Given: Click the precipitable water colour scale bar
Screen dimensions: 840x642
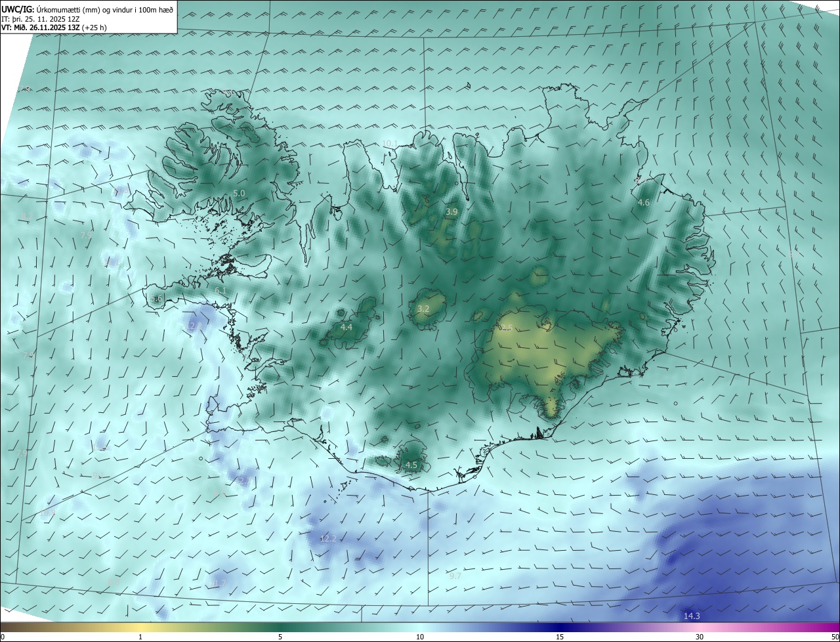Looking at the screenshot, I should coord(420,628).
